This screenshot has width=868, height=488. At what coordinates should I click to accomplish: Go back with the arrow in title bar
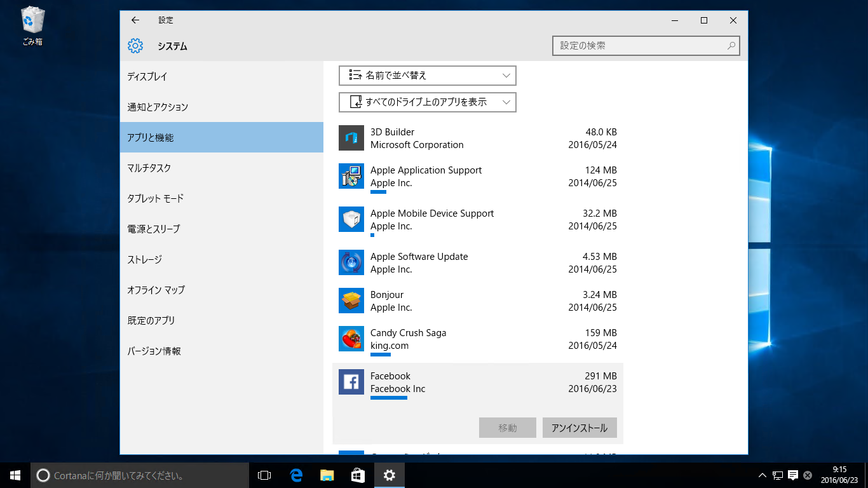point(135,20)
